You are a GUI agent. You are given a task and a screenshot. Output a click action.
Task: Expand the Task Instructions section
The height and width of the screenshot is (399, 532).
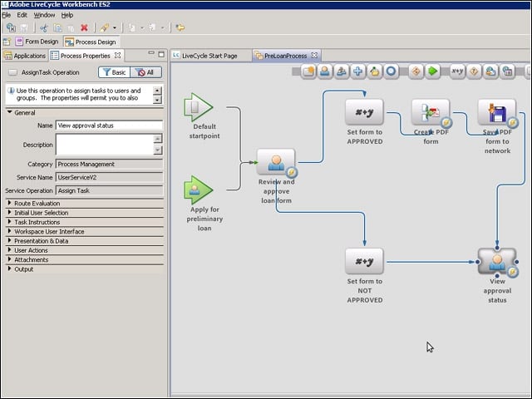10,222
